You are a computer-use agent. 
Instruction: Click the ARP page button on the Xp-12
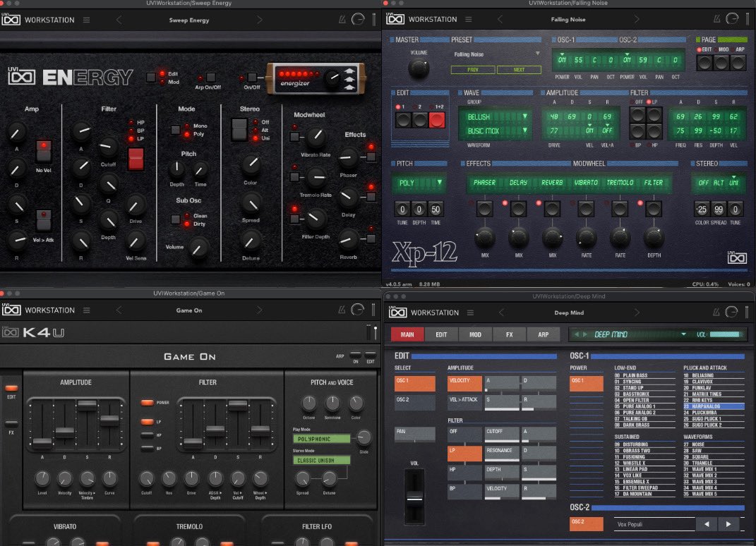click(738, 63)
